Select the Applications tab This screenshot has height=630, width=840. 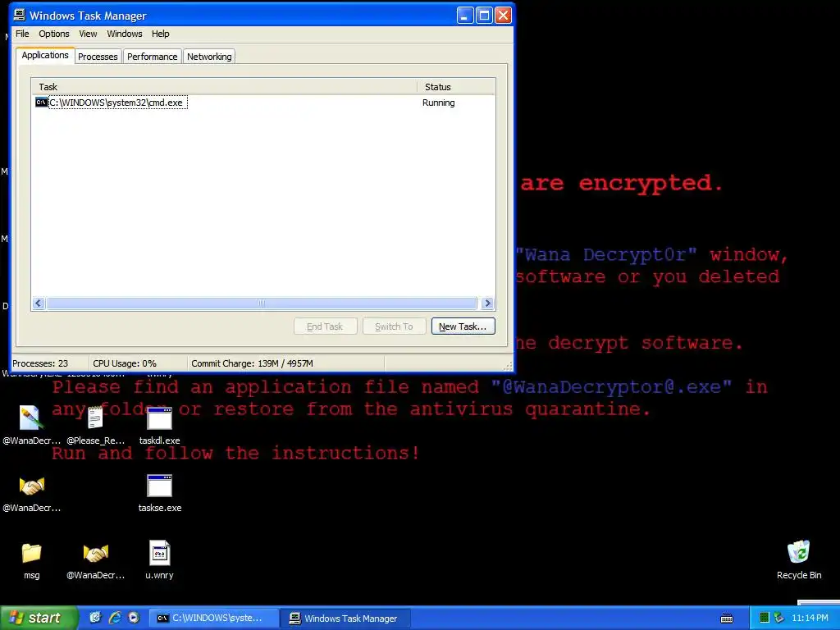click(45, 55)
